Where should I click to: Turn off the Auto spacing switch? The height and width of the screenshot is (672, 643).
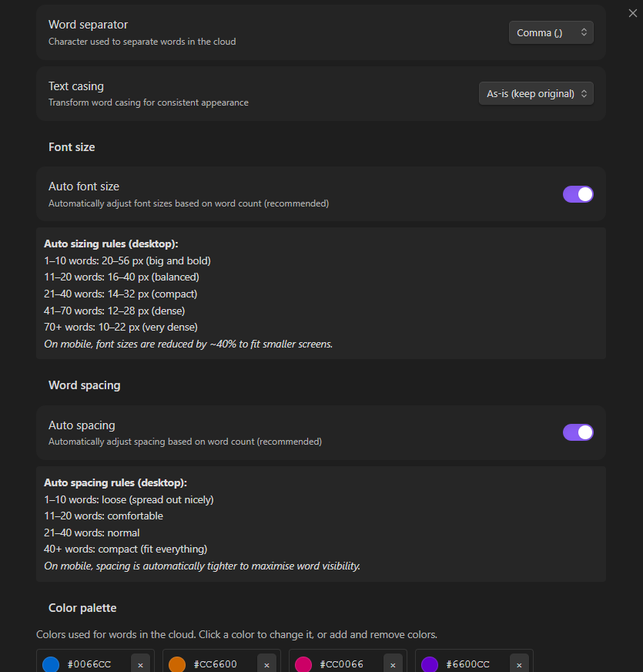point(578,432)
